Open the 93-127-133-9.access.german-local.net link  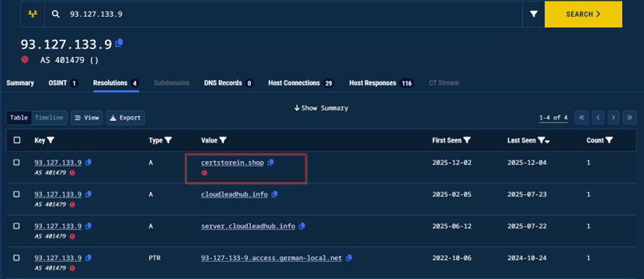[271, 258]
